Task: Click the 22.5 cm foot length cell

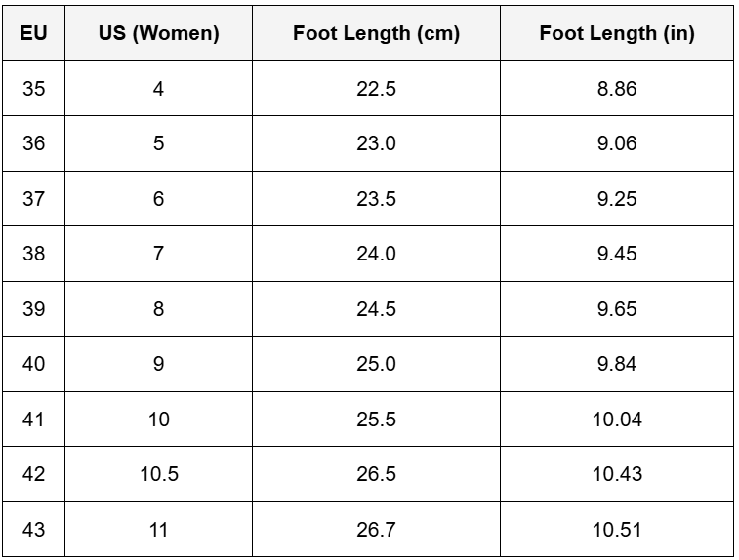Action: point(376,89)
